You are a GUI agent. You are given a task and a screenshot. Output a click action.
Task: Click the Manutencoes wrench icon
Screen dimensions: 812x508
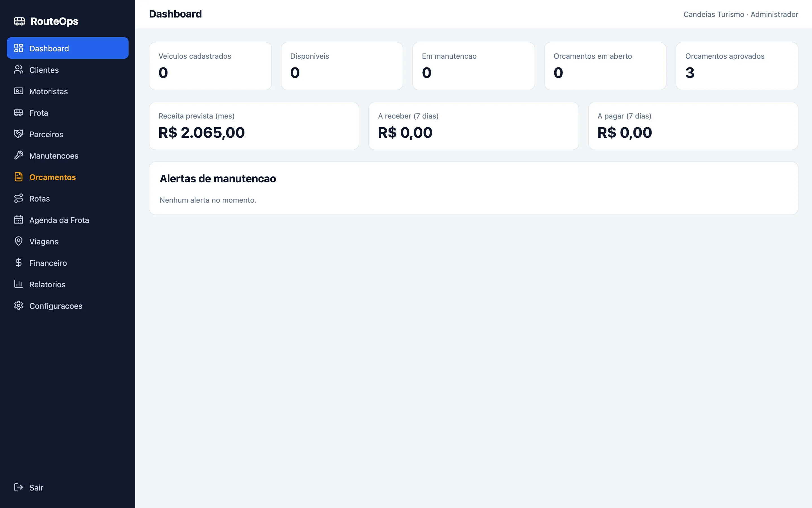(18, 155)
